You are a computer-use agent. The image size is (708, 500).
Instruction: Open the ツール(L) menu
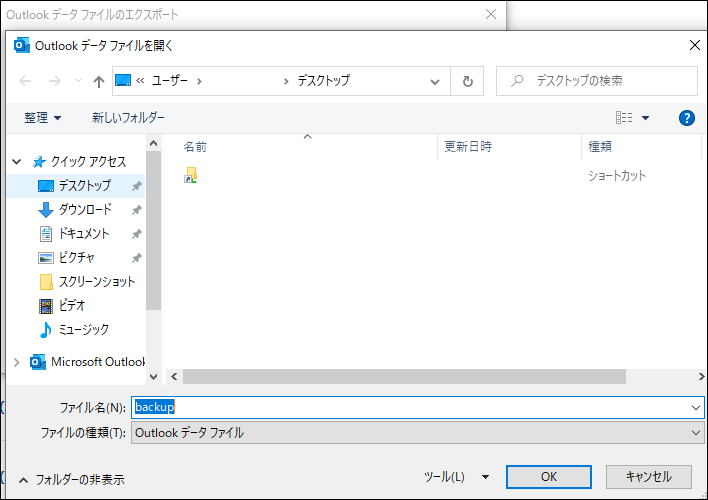(x=456, y=477)
